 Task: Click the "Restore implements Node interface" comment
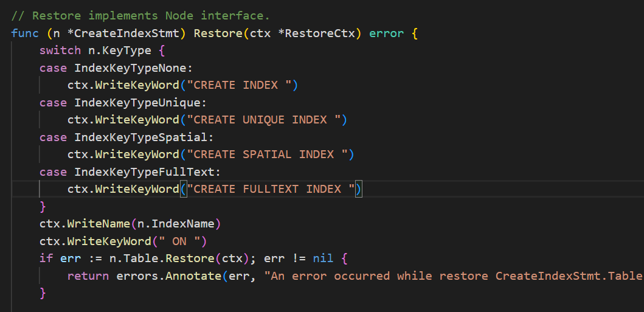(140, 15)
